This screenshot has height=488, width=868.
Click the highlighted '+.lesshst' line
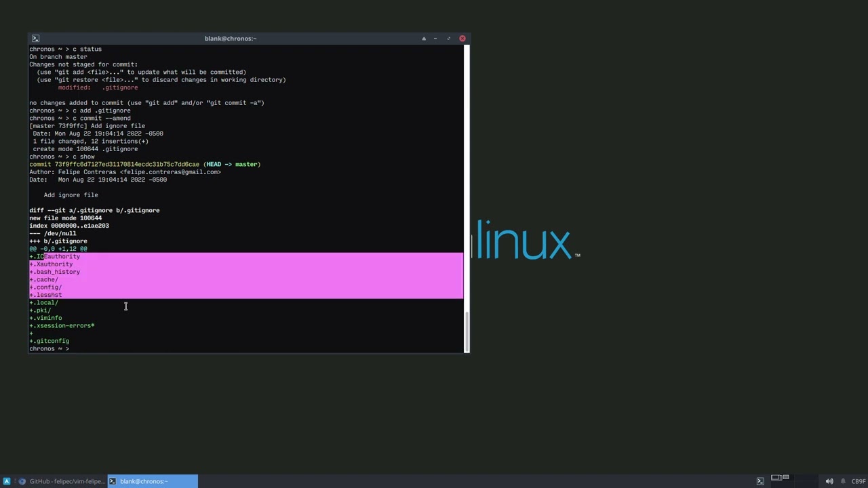point(45,295)
